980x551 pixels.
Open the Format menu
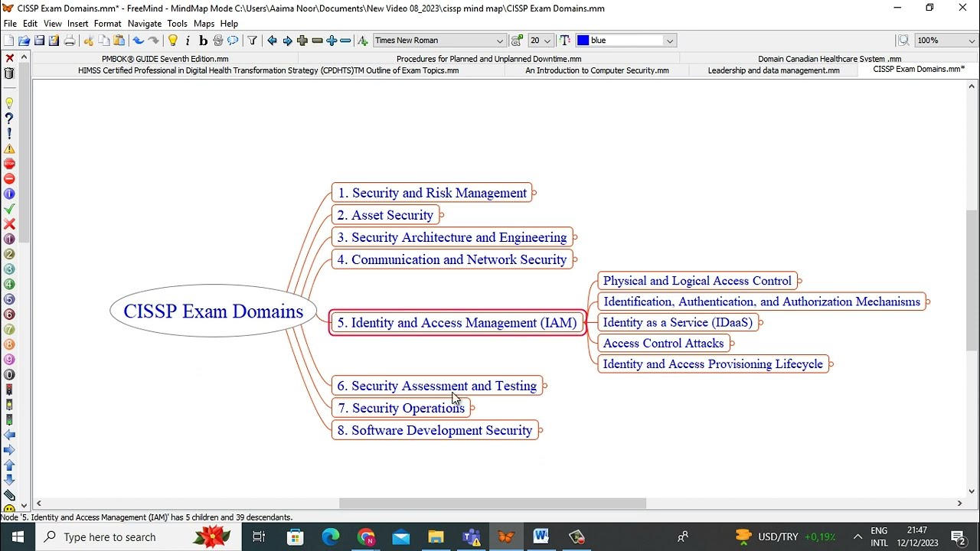click(107, 24)
